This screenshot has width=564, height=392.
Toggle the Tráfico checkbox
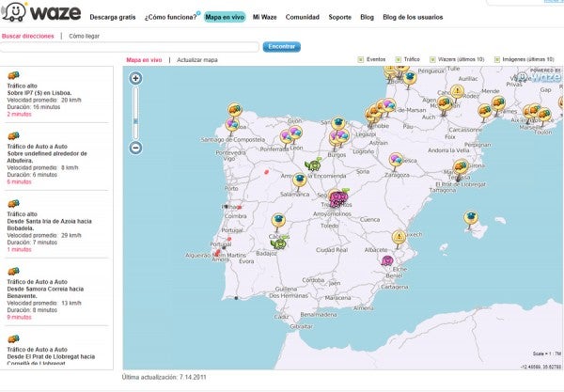399,59
